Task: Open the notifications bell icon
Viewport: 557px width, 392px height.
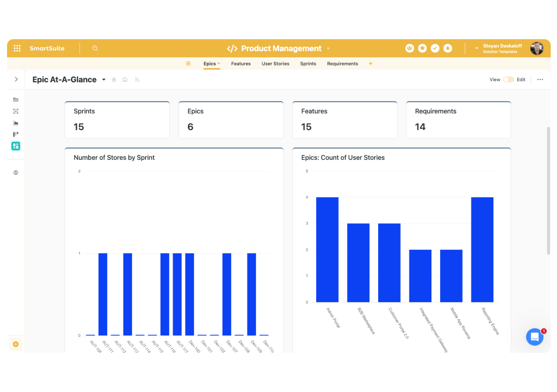Action: pyautogui.click(x=448, y=48)
